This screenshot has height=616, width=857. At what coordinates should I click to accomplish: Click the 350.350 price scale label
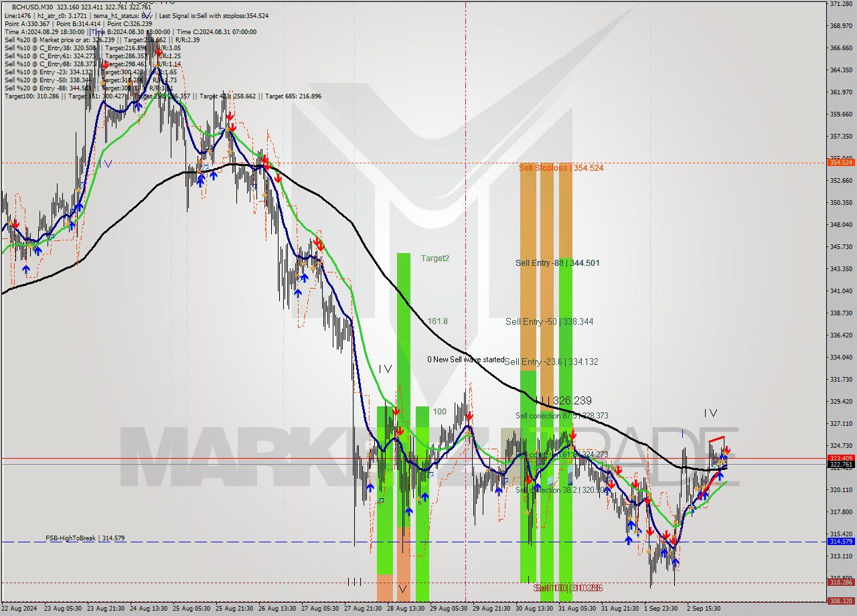point(841,203)
